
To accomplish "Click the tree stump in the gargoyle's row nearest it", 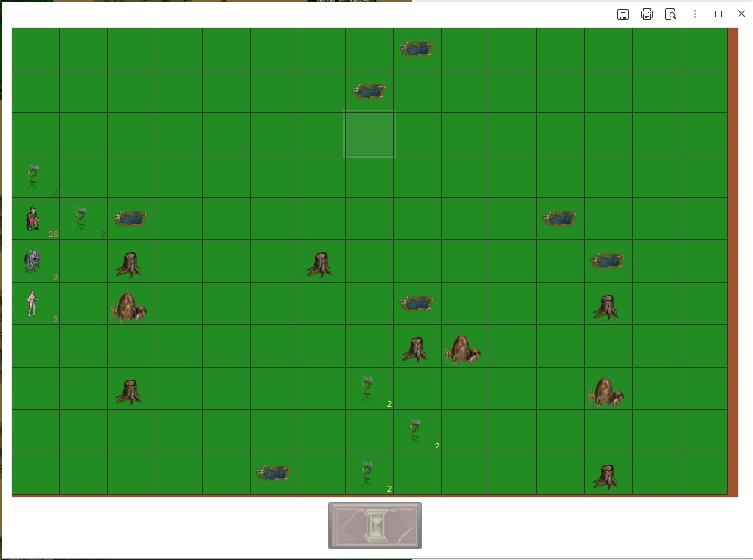I will [129, 265].
